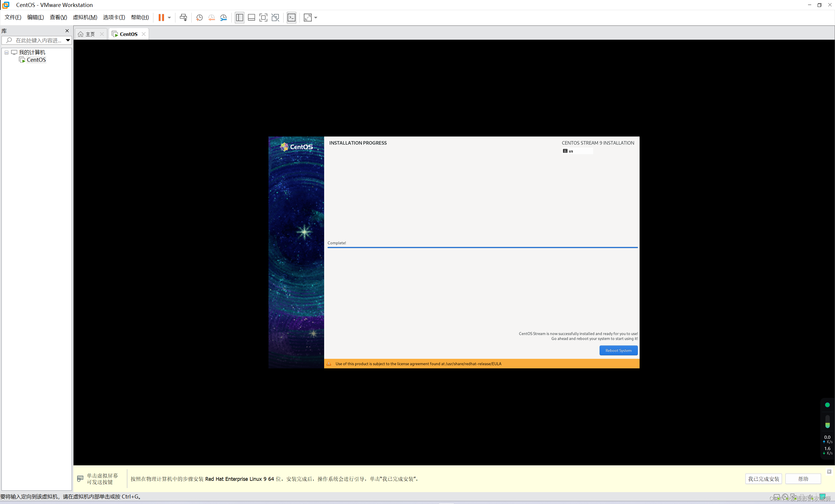Click the Reboot System button
The height and width of the screenshot is (504, 835).
click(618, 351)
